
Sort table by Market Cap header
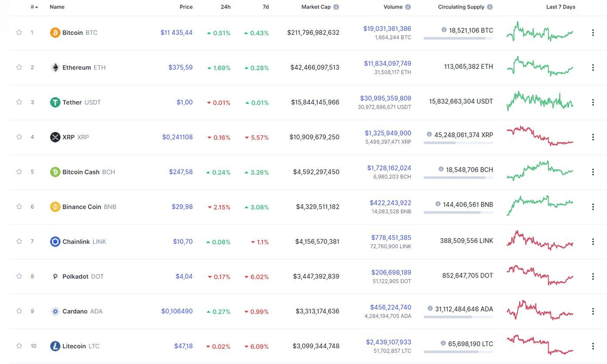pos(315,7)
